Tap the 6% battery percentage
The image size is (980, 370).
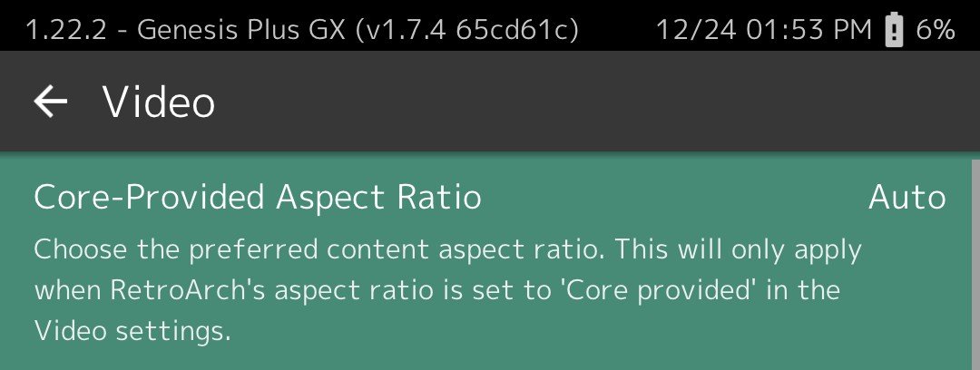click(x=935, y=30)
